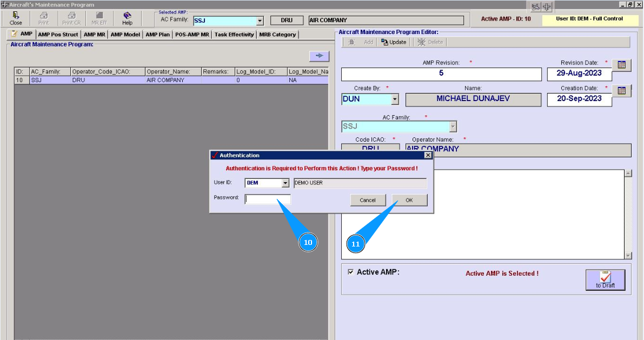644x340 pixels.
Task: Click the remarks scrollbar up arrow
Action: (628, 174)
